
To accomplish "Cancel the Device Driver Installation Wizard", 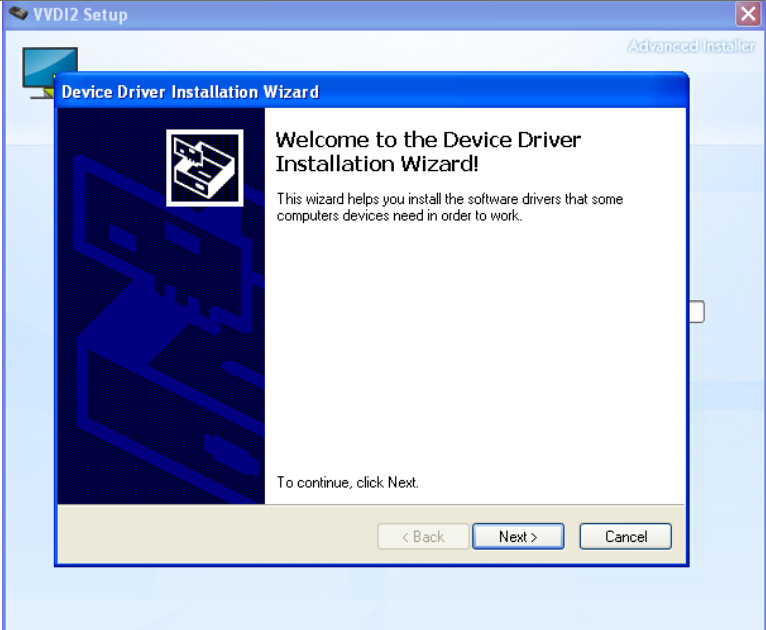I will point(625,536).
